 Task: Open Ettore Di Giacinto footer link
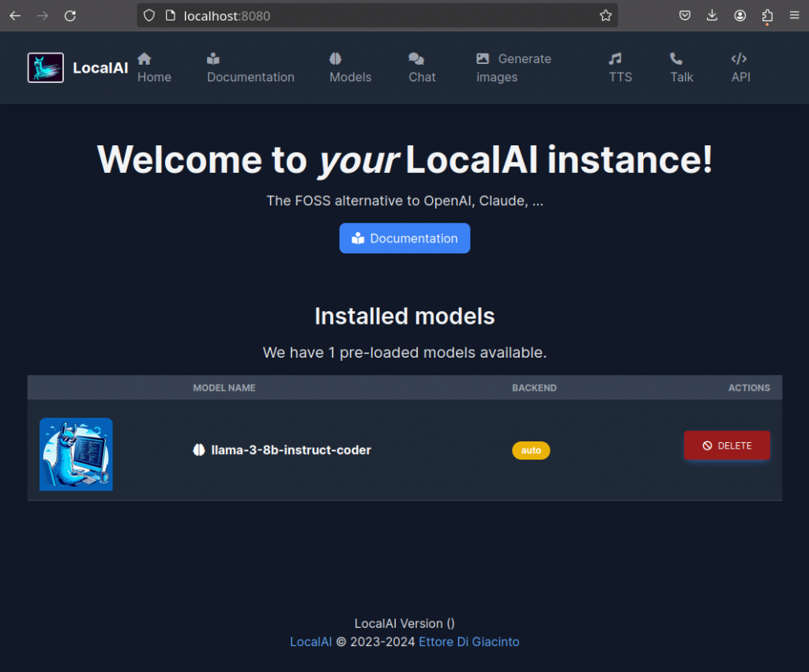click(468, 642)
